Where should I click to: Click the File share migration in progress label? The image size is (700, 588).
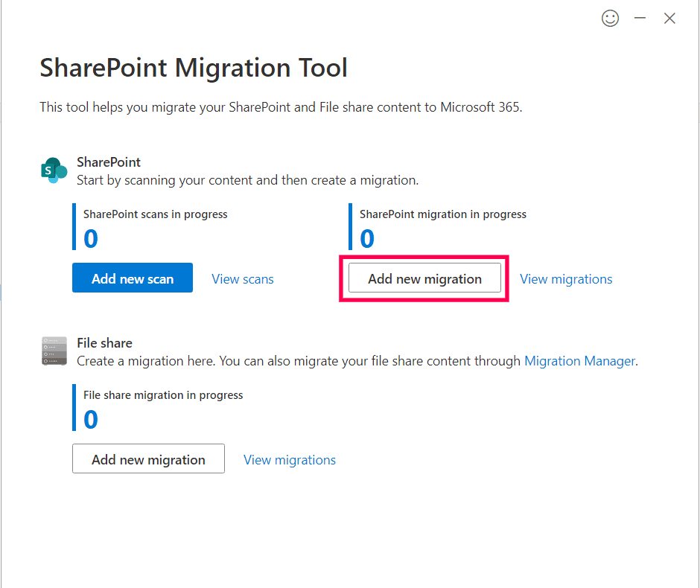[x=163, y=395]
